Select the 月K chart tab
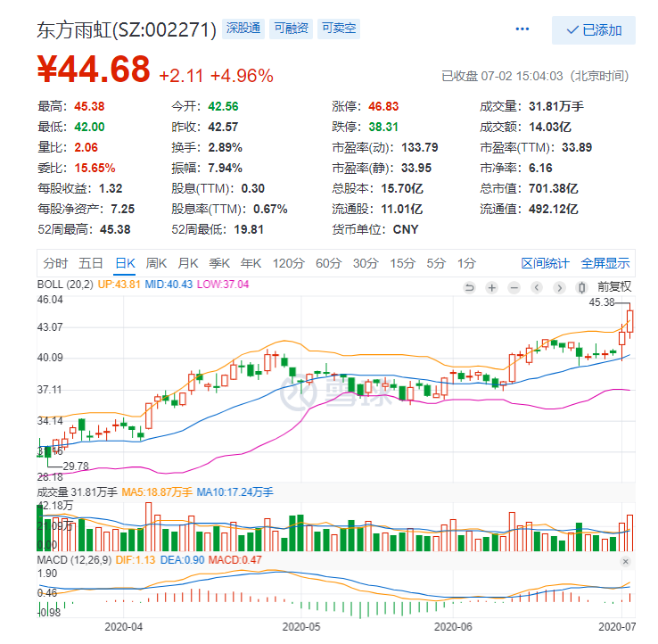 (x=187, y=263)
